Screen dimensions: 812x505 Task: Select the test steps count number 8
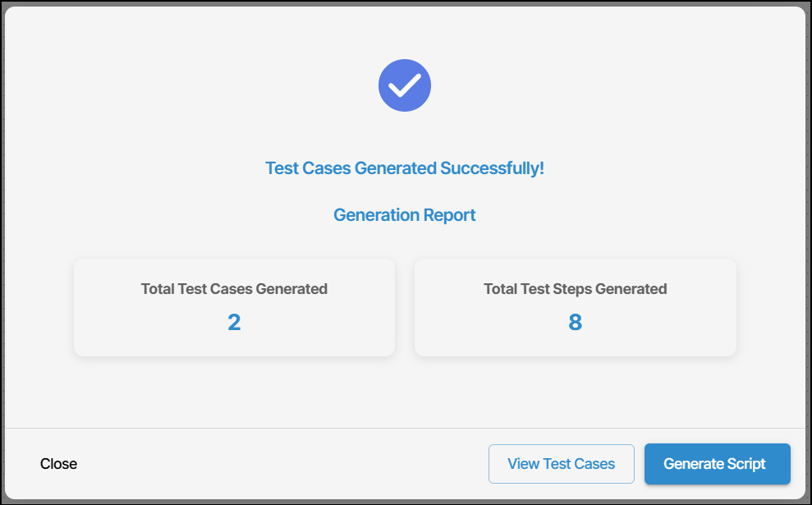point(576,322)
